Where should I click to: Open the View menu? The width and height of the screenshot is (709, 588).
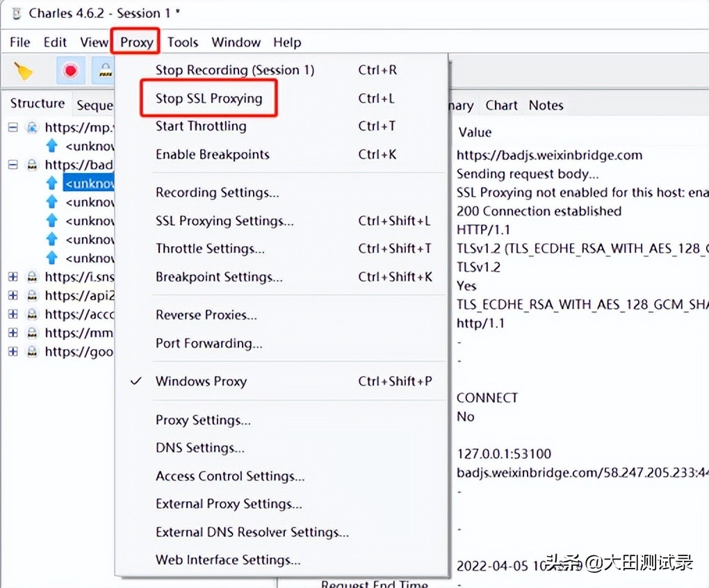tap(94, 42)
